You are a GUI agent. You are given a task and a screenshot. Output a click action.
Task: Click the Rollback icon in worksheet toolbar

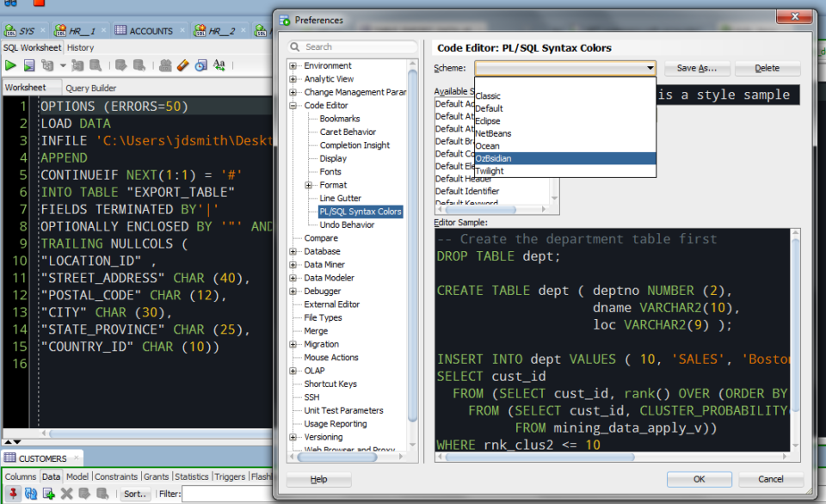[139, 66]
